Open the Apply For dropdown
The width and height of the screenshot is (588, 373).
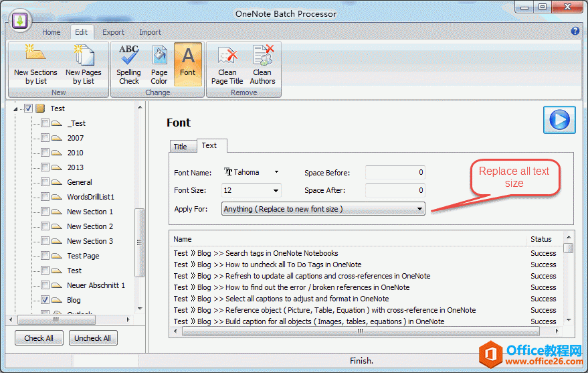pyautogui.click(x=419, y=209)
